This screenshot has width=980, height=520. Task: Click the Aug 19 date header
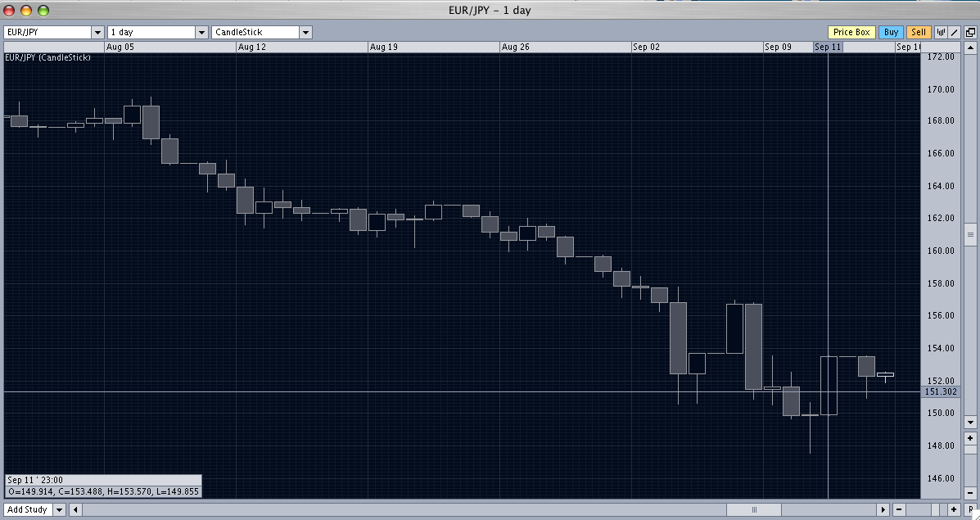point(384,47)
